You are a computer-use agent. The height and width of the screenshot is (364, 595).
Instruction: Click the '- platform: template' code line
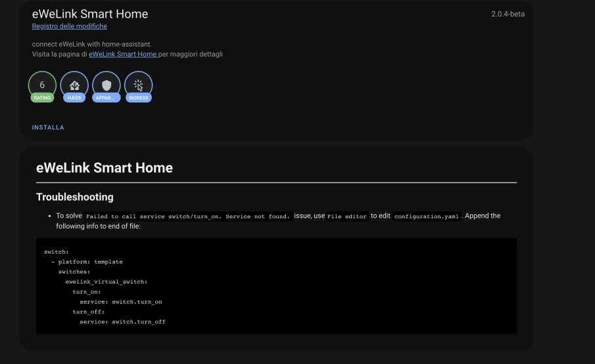[x=87, y=262]
